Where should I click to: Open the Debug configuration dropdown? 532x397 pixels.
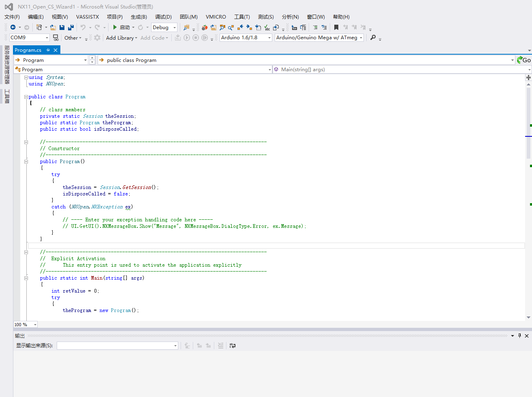tap(174, 27)
